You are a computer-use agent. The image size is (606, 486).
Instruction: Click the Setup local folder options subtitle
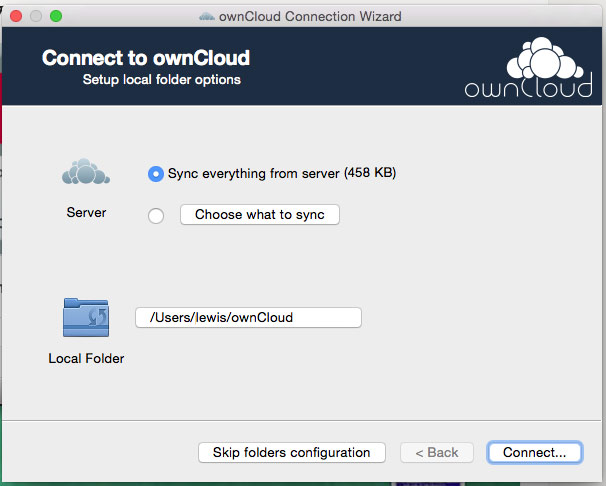(x=162, y=80)
